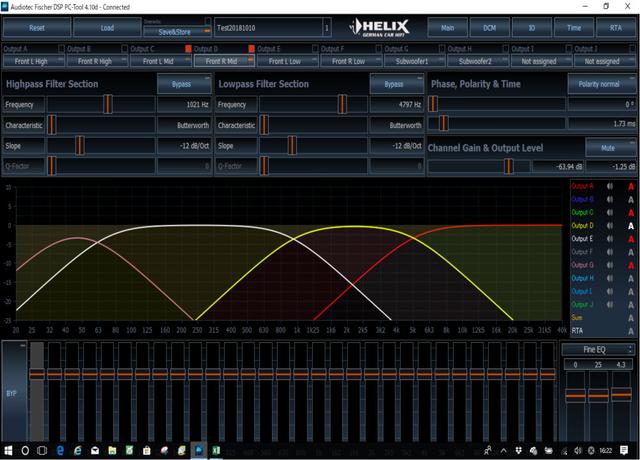Click the A icon beside RTA
The height and width of the screenshot is (460, 640).
point(631,331)
